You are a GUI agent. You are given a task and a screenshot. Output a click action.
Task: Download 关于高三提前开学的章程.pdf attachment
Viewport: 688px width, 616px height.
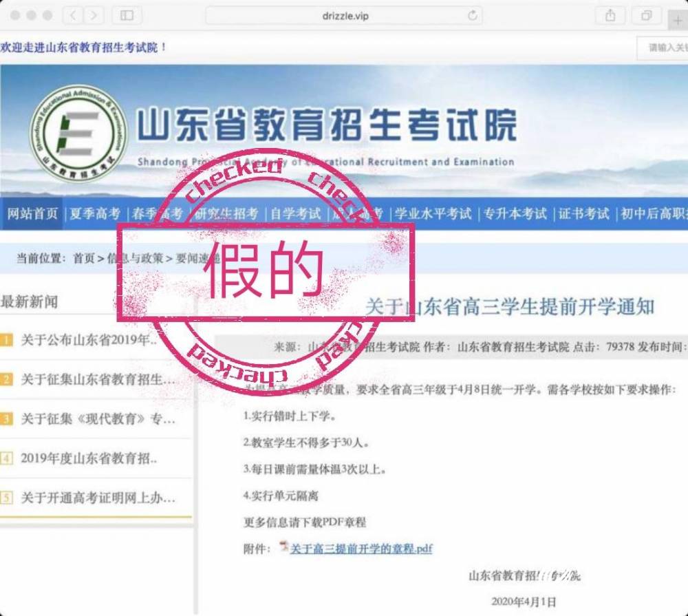click(x=361, y=549)
